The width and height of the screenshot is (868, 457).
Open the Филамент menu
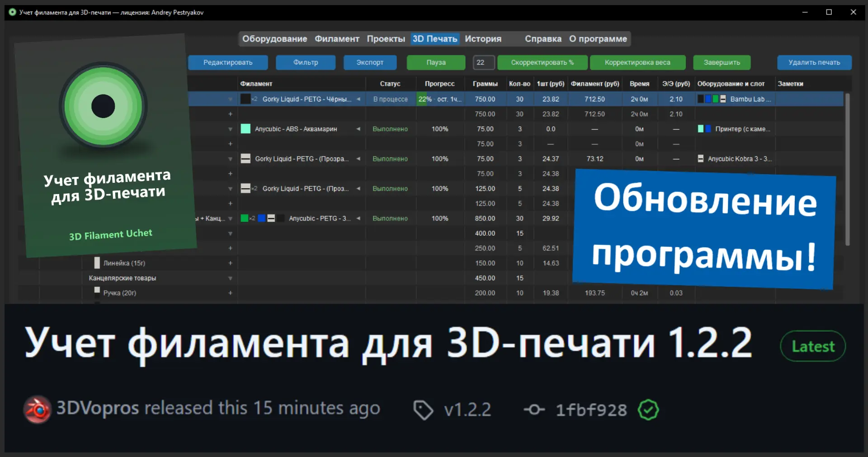(337, 39)
